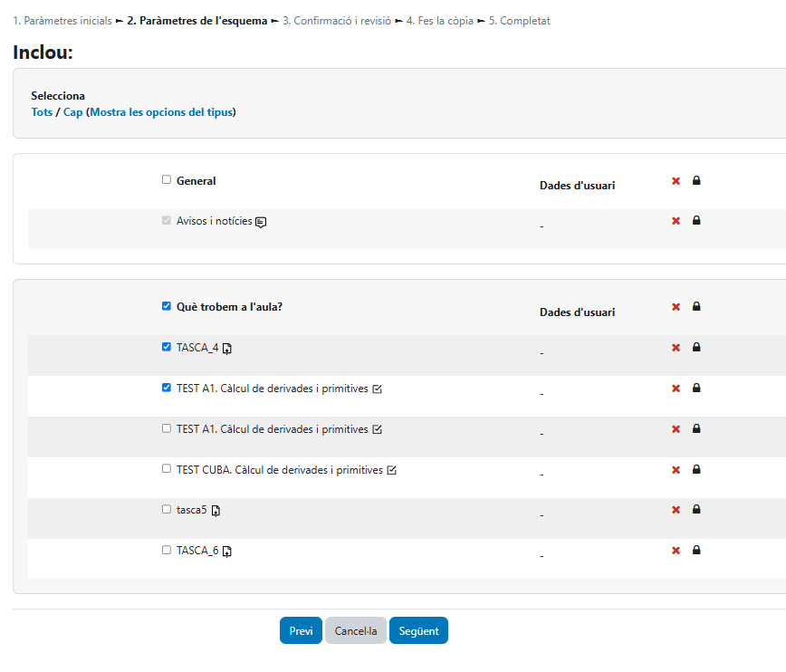Click the lock icon for tasca5
786x672 pixels.
pyautogui.click(x=696, y=509)
